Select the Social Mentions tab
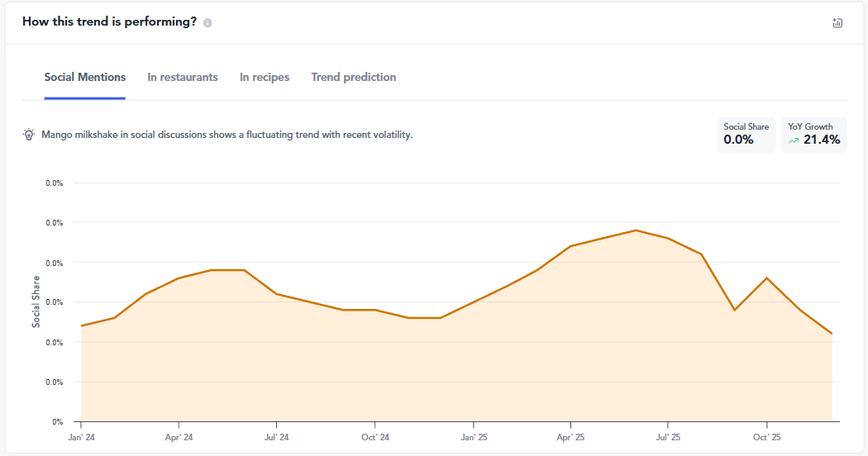Viewport: 868px width, 456px height. pyautogui.click(x=85, y=78)
